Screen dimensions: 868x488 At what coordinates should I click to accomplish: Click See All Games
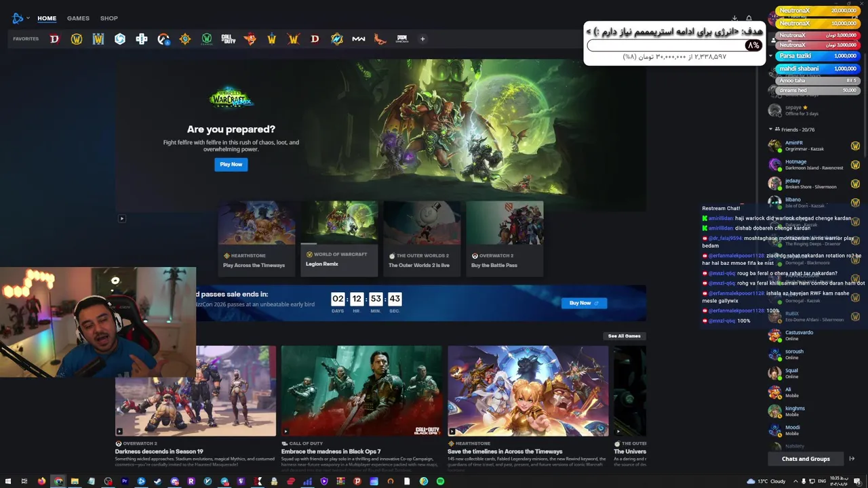pyautogui.click(x=624, y=336)
